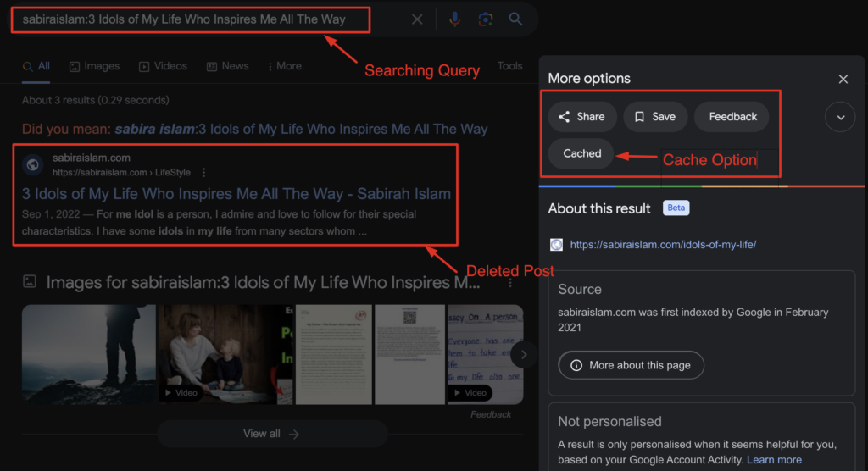Open the mother and child video thumbnail
This screenshot has height=471, width=868.
point(225,354)
